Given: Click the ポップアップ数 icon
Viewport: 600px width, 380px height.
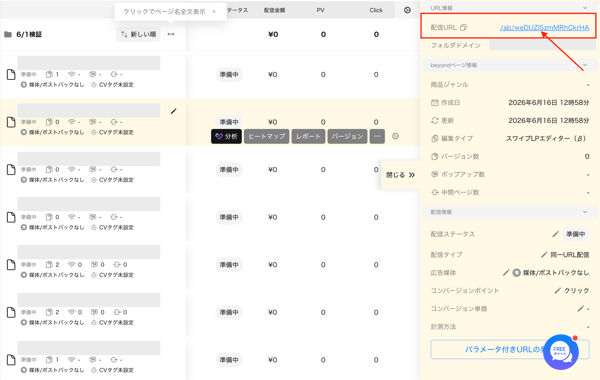Looking at the screenshot, I should pyautogui.click(x=435, y=175).
